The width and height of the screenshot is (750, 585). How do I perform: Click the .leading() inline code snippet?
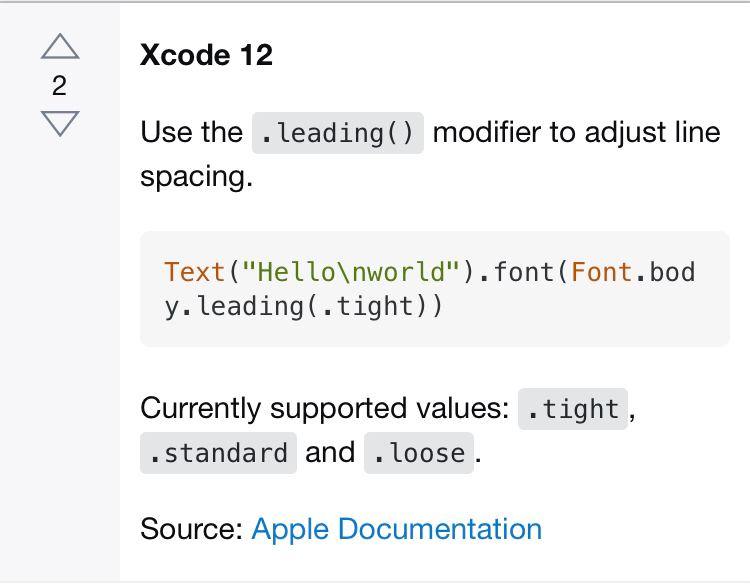pos(338,133)
